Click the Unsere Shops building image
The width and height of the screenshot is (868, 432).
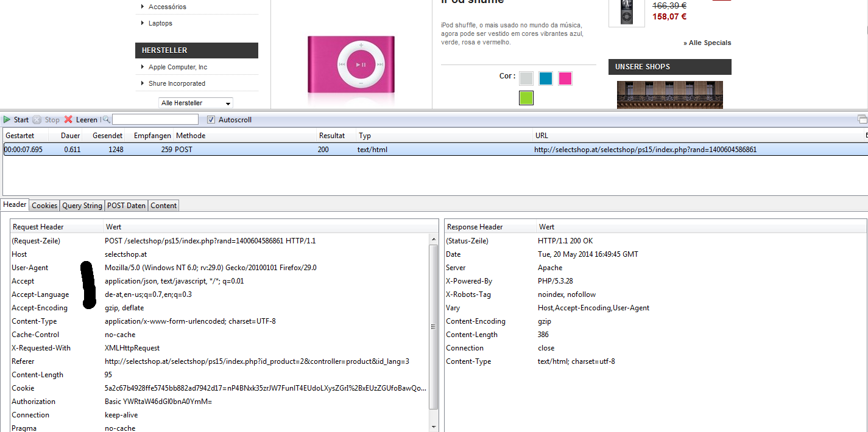click(x=670, y=95)
